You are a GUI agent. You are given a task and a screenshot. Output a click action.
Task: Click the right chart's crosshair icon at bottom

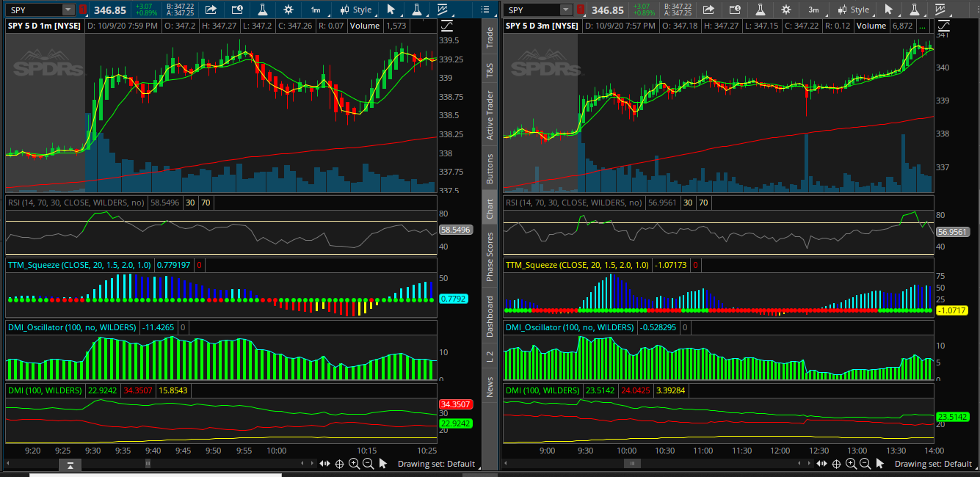click(837, 464)
